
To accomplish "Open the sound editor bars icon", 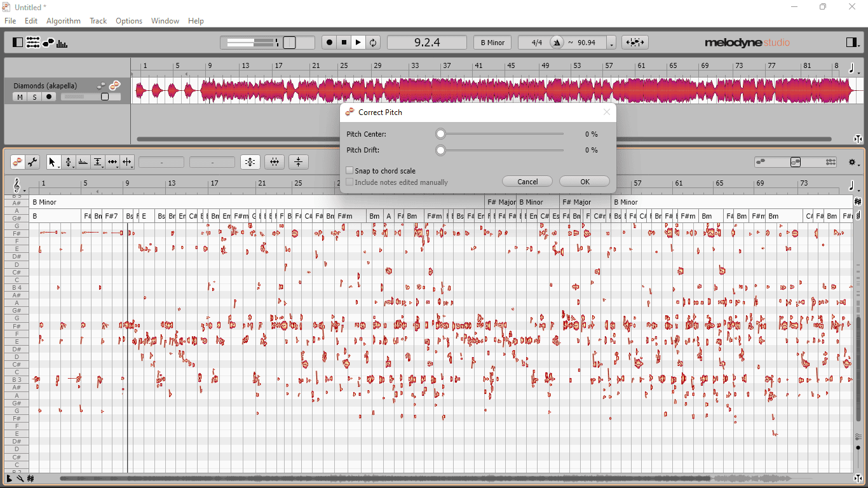I will click(62, 43).
